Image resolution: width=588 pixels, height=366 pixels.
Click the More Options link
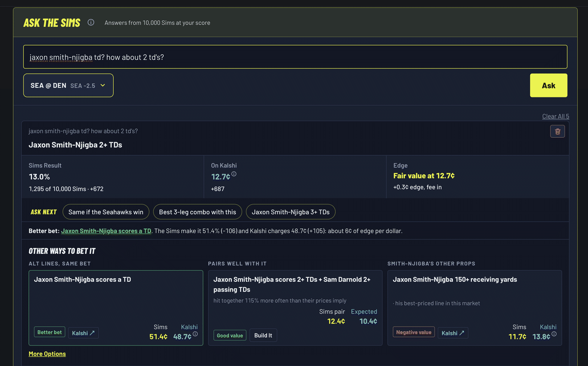coord(47,354)
